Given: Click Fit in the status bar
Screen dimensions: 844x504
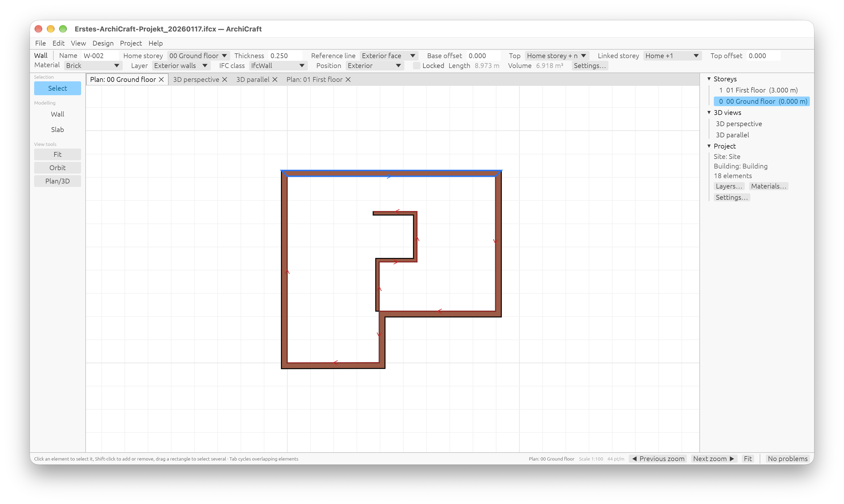Looking at the screenshot, I should click(747, 458).
